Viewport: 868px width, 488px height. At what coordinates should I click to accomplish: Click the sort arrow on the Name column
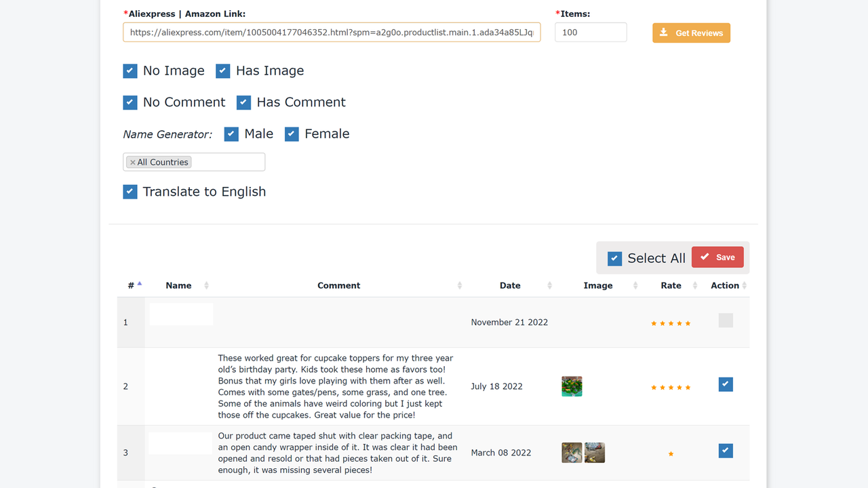(205, 285)
